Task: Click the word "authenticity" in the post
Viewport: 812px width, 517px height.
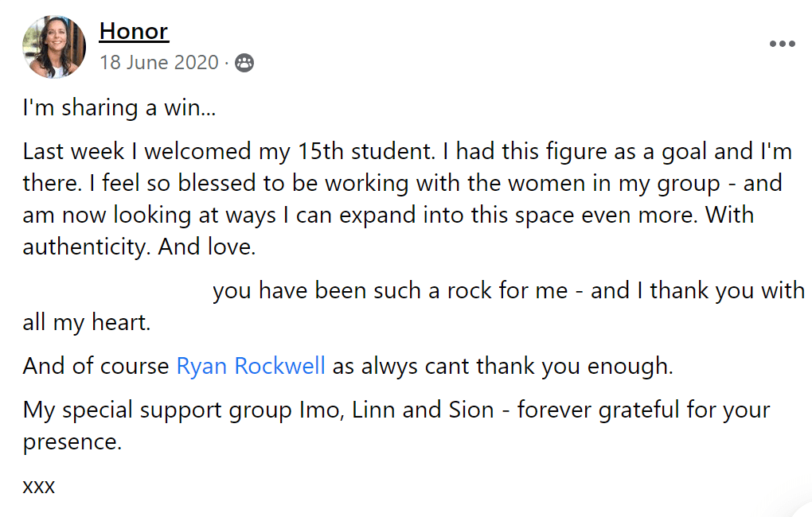Action: 86,247
